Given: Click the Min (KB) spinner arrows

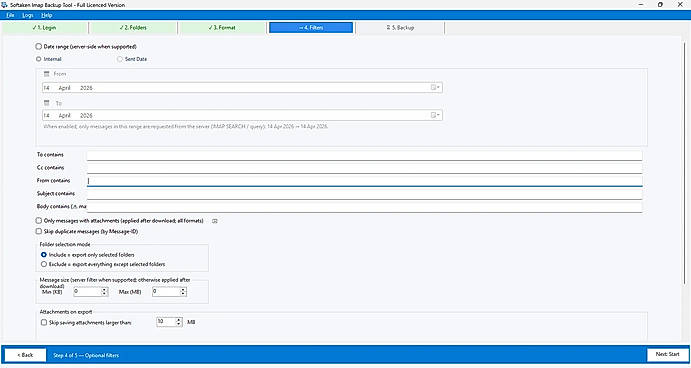Looking at the screenshot, I should click(104, 291).
